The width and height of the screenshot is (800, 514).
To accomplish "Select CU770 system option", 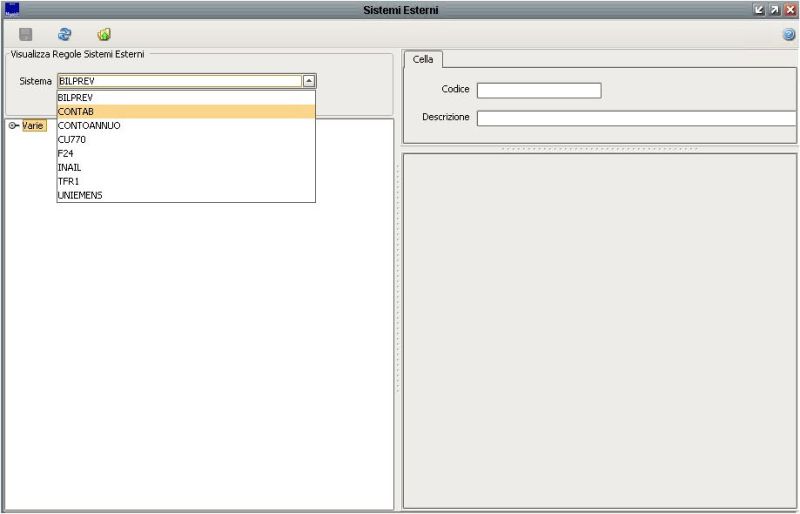I will click(x=72, y=139).
